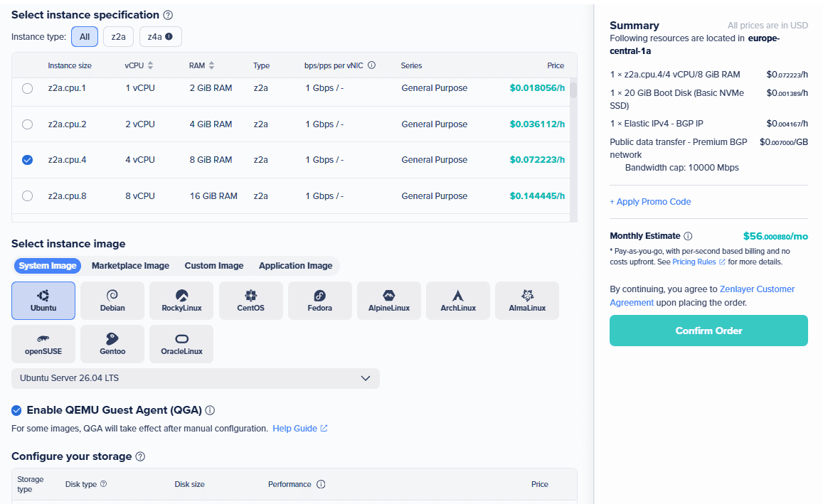Click Confirm Order button
The image size is (823, 504).
point(708,331)
